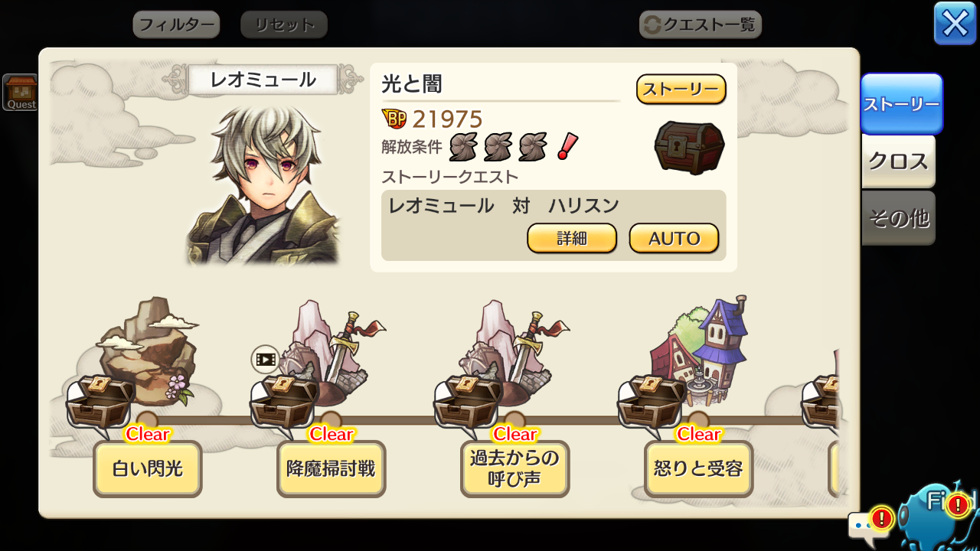Toggle the AUTO battle button

[674, 238]
